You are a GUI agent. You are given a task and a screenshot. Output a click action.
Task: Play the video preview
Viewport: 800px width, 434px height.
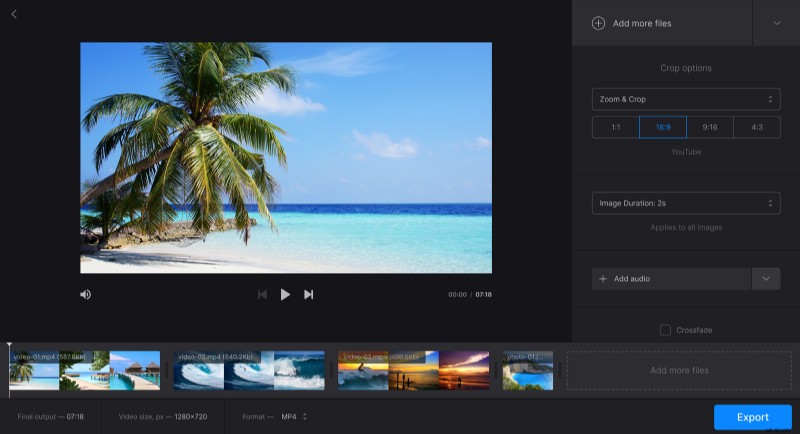click(x=285, y=294)
